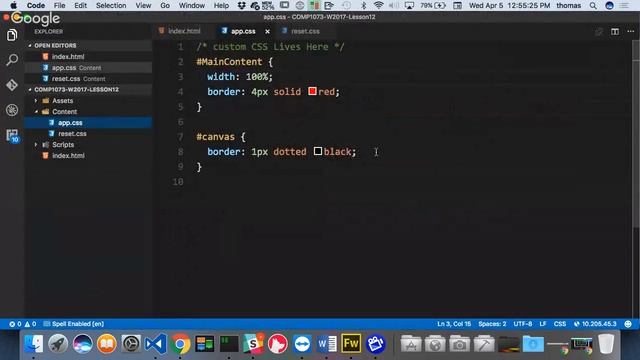The width and height of the screenshot is (640, 360).
Task: Open index.html under Open Editors
Action: coord(68,57)
